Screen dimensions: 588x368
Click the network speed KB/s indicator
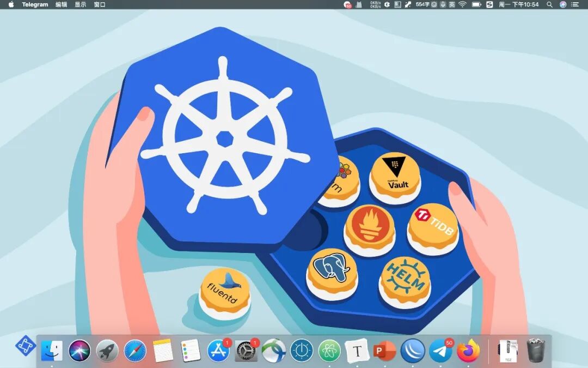pos(375,4)
